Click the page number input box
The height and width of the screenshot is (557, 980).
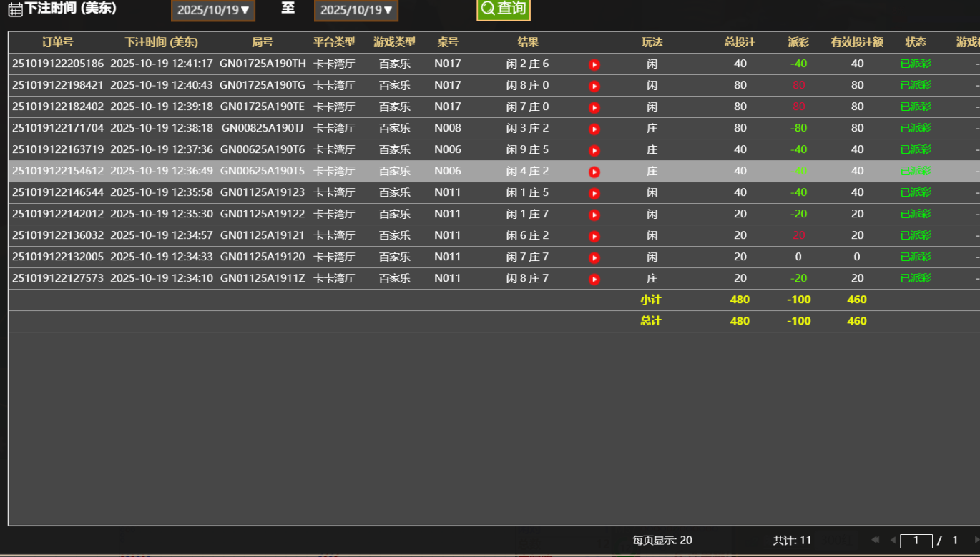[x=916, y=541]
